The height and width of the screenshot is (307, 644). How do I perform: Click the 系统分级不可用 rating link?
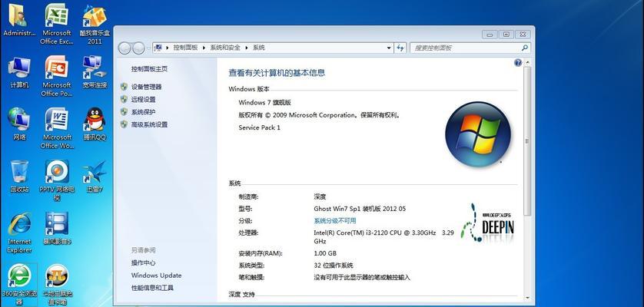pyautogui.click(x=335, y=220)
